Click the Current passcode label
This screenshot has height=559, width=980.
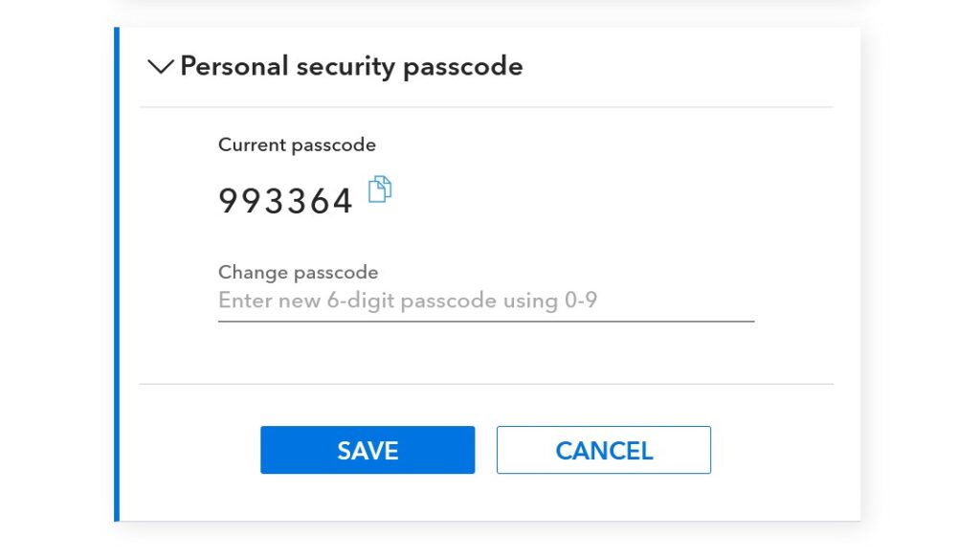coord(297,145)
